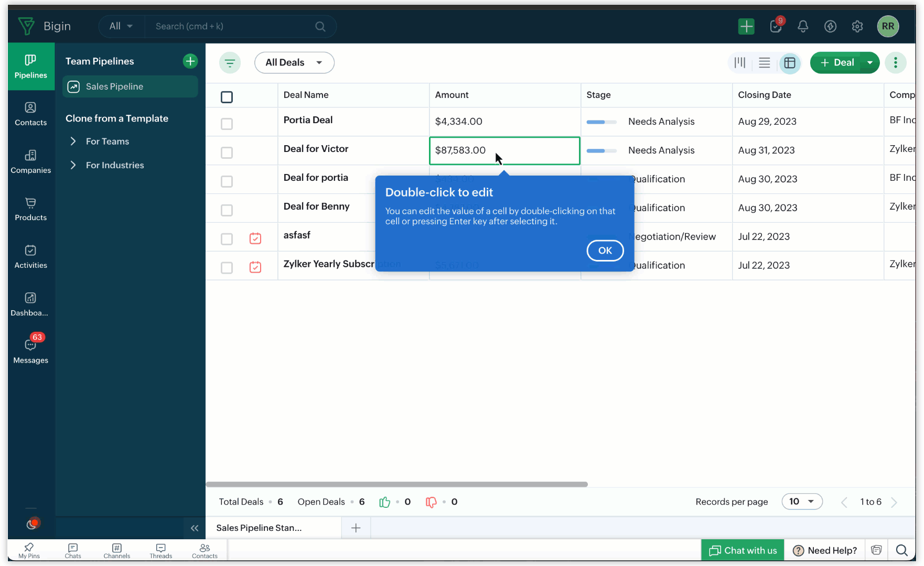Create a new deal with + Deal button
The height and width of the screenshot is (566, 924).
[836, 63]
